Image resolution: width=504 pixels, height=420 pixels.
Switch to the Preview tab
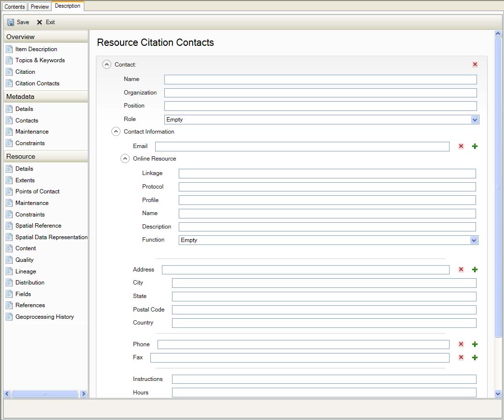(x=40, y=7)
